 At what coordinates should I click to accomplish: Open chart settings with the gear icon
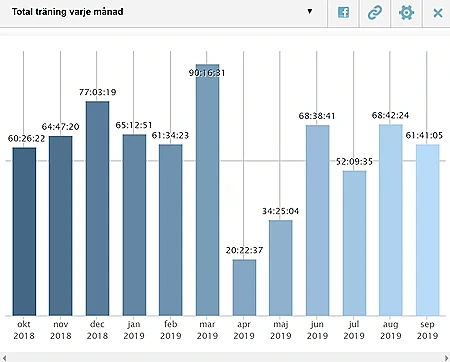coord(406,13)
